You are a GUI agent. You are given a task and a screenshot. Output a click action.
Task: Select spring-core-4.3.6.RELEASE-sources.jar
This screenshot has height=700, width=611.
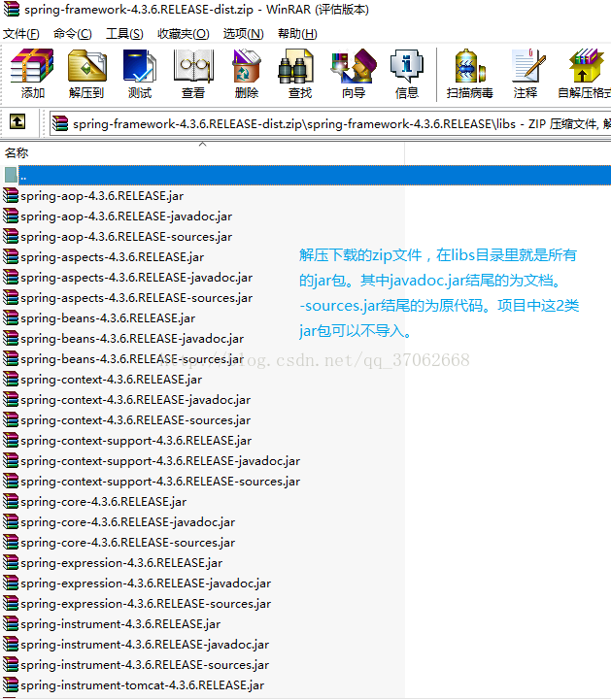pyautogui.click(x=128, y=543)
